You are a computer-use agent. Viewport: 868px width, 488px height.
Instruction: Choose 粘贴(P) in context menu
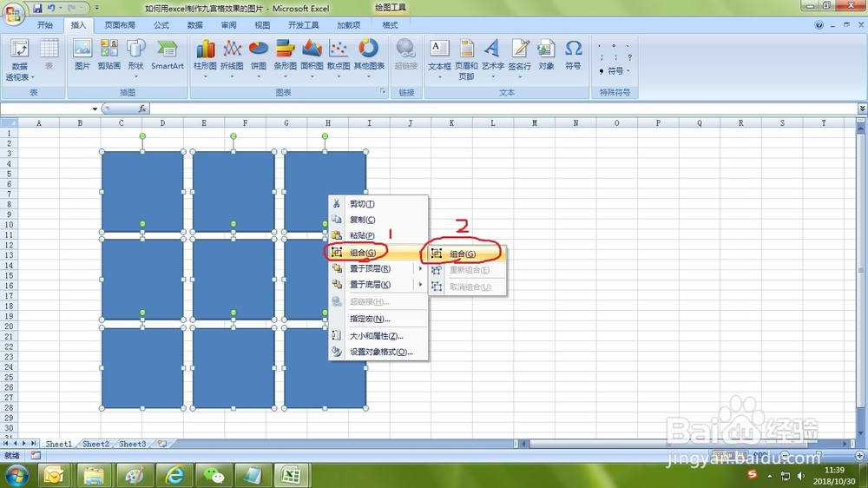[378, 235]
